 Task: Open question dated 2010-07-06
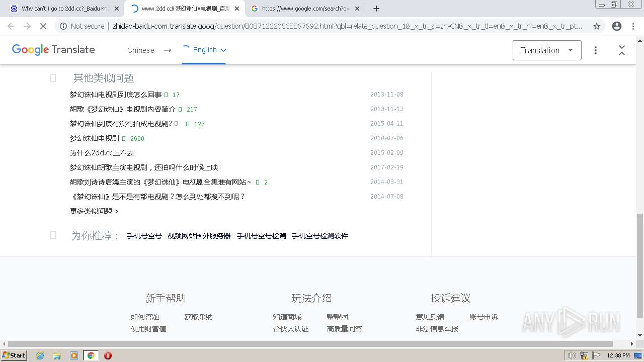pyautogui.click(x=95, y=138)
